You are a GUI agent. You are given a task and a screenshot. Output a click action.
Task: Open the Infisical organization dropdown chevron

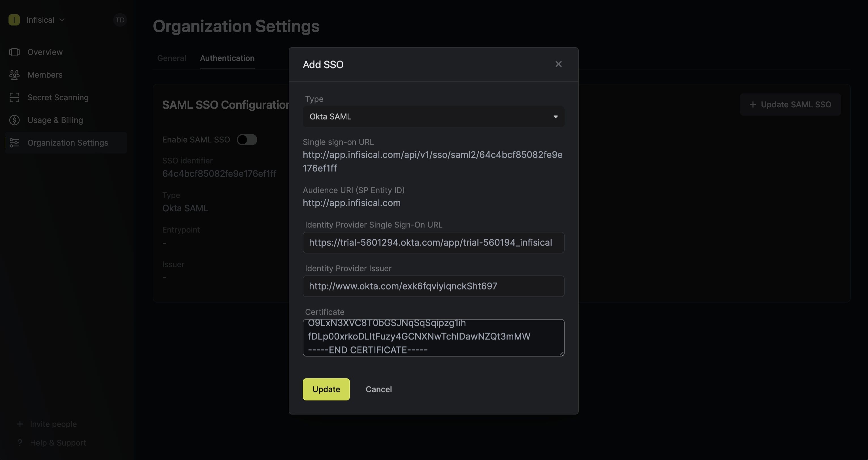coord(62,20)
